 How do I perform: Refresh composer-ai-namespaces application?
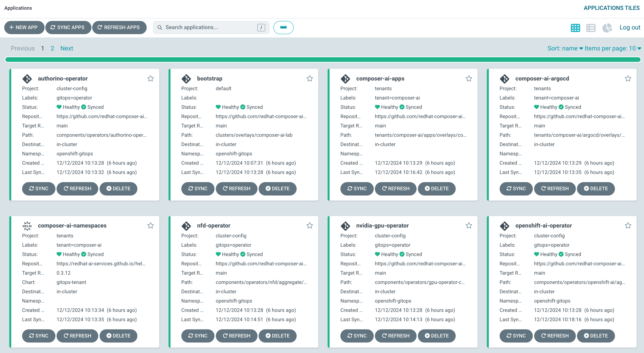click(x=77, y=336)
